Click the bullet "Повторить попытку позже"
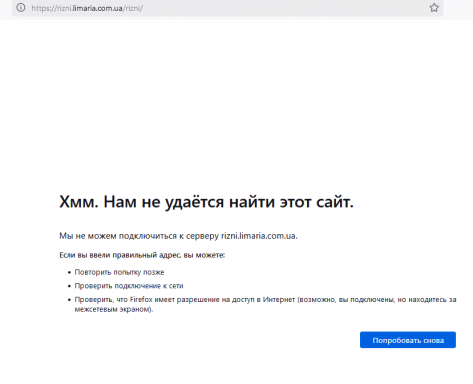 pyautogui.click(x=119, y=272)
